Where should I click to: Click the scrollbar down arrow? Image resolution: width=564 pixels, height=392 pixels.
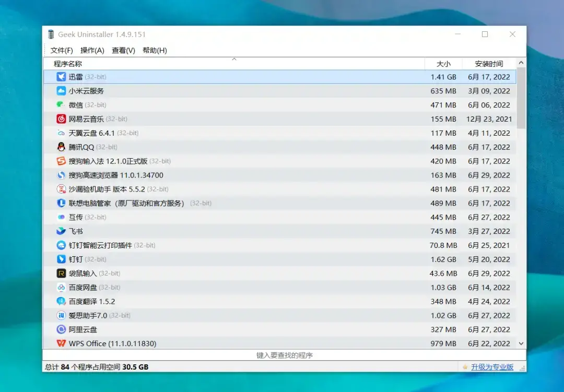521,343
